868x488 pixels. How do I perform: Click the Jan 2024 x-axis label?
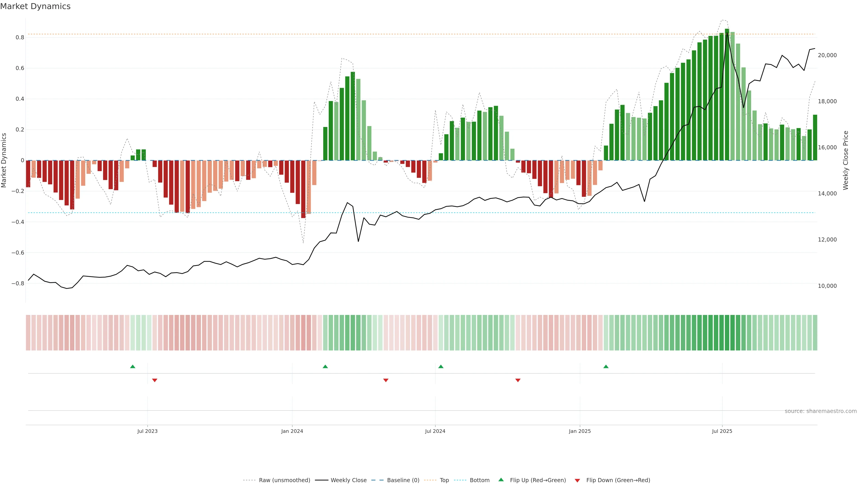[x=292, y=431]
